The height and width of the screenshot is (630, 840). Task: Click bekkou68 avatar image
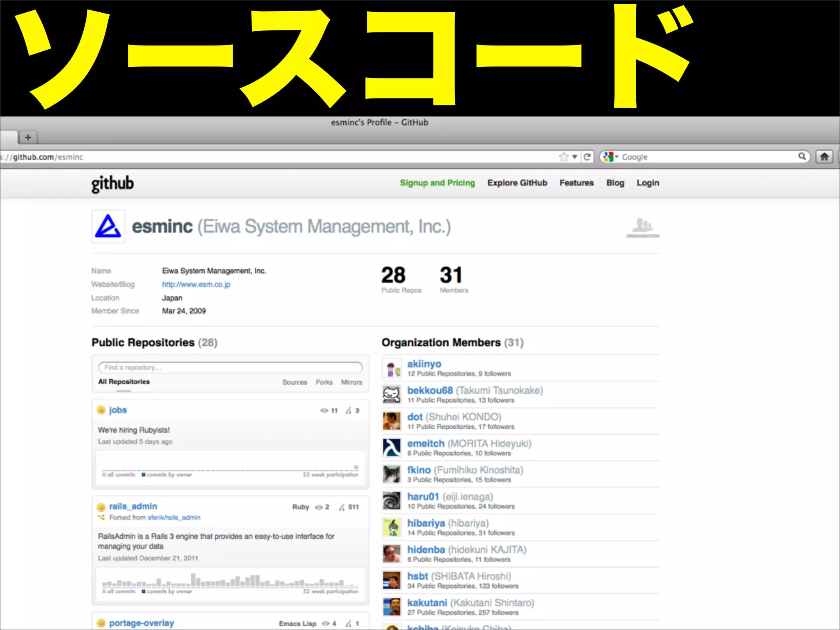[x=392, y=395]
